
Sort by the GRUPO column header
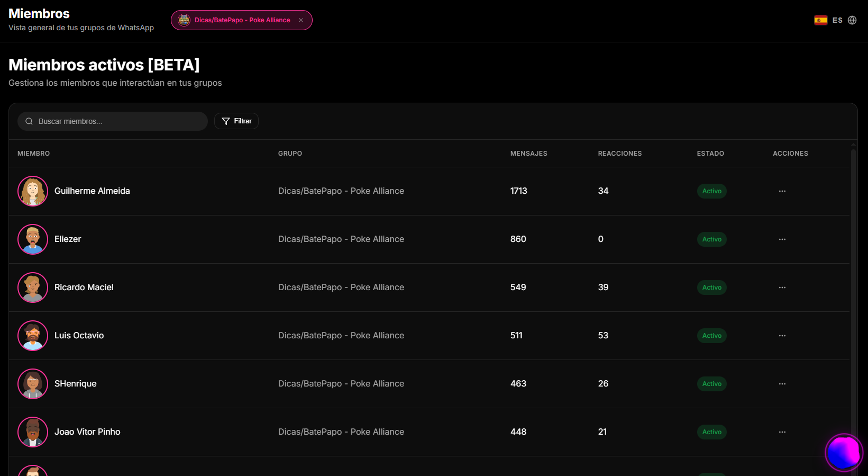coord(290,154)
